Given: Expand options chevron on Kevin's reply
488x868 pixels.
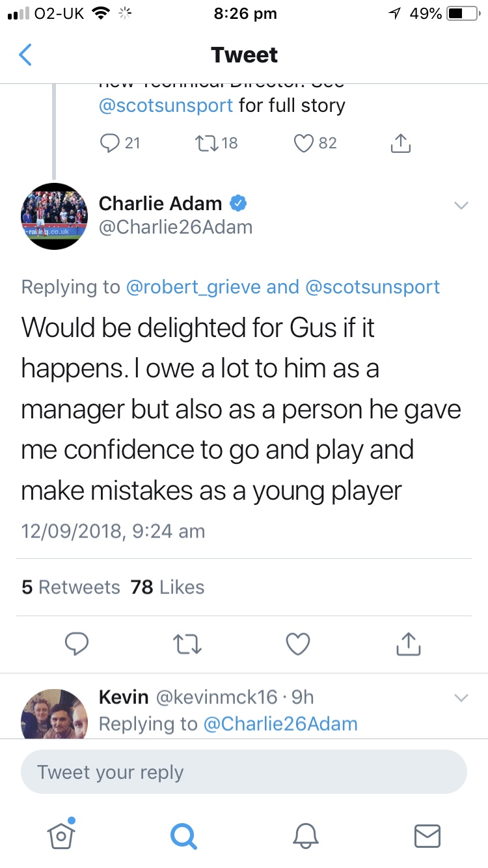Looking at the screenshot, I should click(x=461, y=698).
